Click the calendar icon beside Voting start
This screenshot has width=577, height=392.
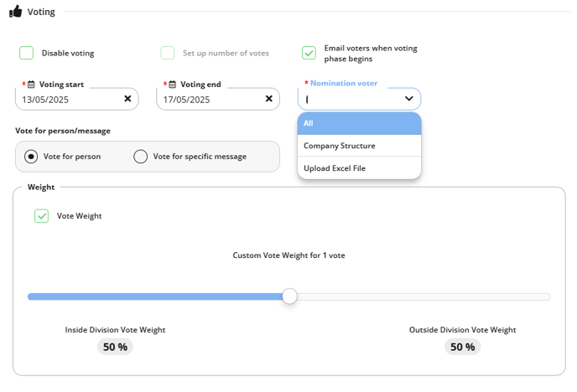[31, 85]
